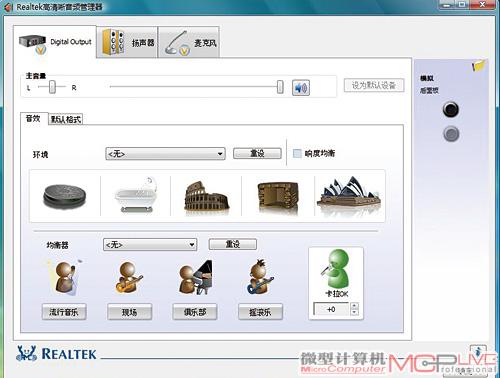The width and height of the screenshot is (500, 378).
Task: Open the 默认格式 default format tab
Action: pos(66,119)
